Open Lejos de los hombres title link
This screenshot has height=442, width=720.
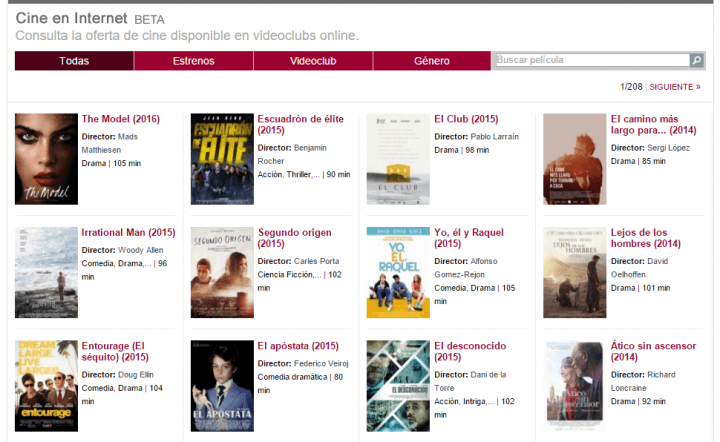click(x=646, y=238)
